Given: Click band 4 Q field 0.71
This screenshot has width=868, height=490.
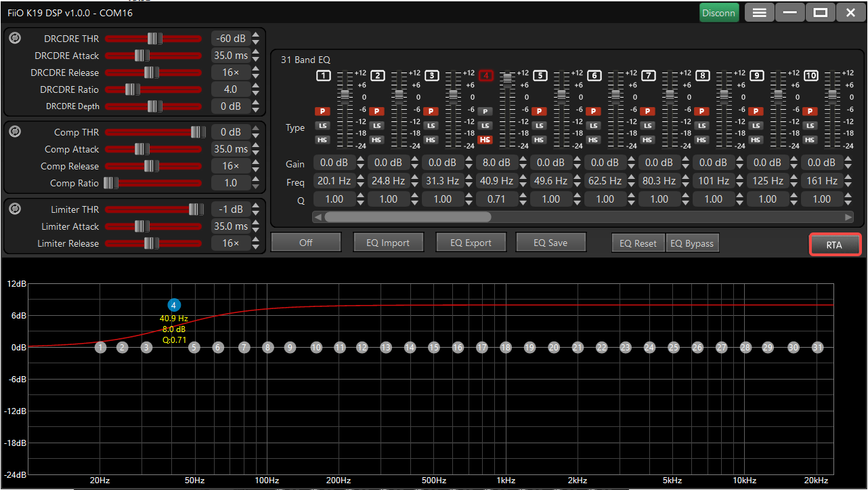Looking at the screenshot, I should [x=496, y=199].
